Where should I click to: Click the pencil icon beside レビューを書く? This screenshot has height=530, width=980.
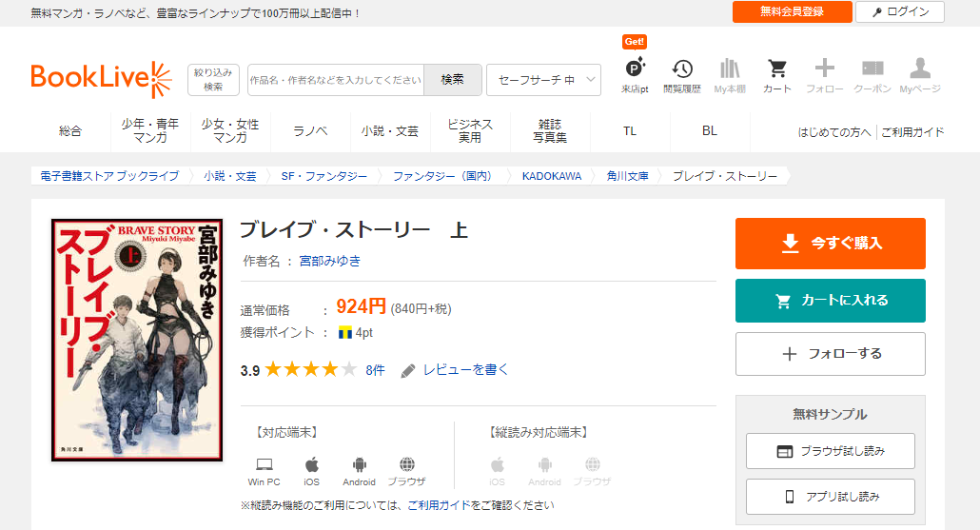click(x=407, y=371)
